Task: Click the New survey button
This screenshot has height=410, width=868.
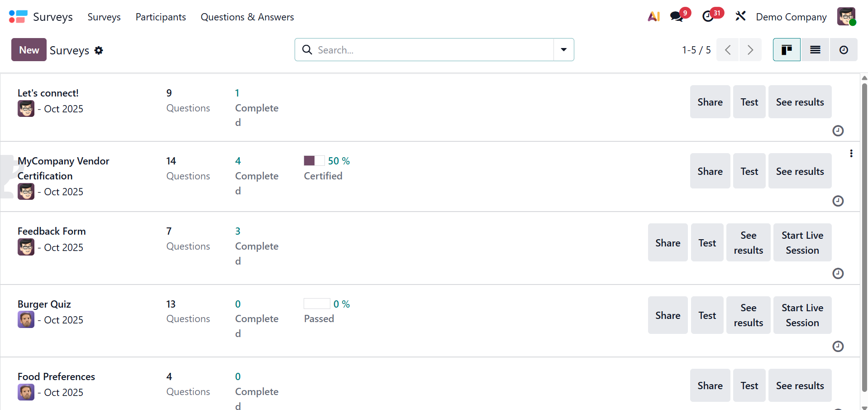Action: tap(29, 50)
